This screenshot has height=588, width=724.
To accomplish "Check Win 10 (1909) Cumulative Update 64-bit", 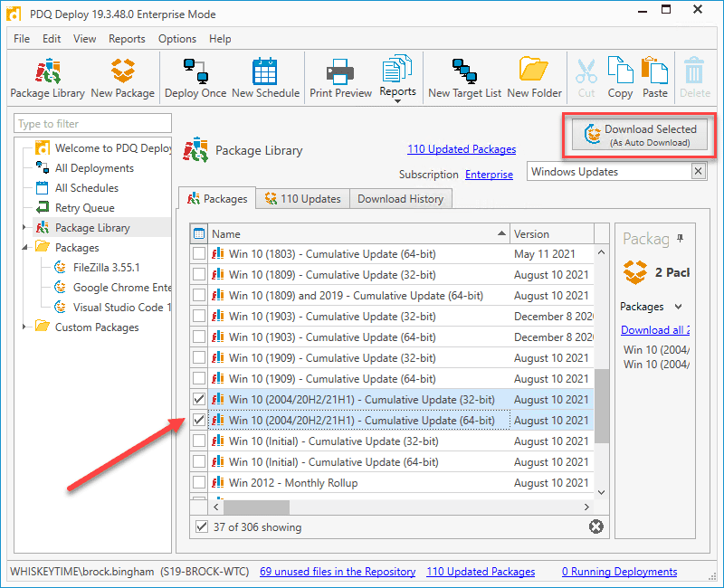I will point(199,378).
